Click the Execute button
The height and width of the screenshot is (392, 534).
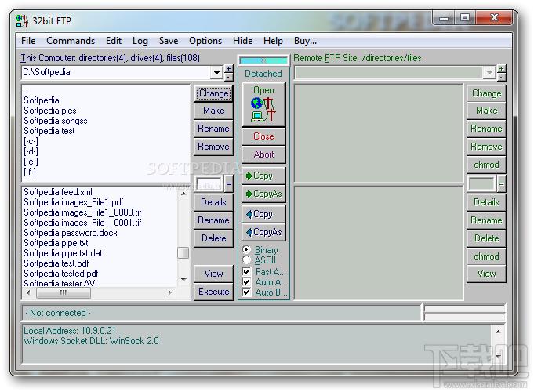click(213, 292)
